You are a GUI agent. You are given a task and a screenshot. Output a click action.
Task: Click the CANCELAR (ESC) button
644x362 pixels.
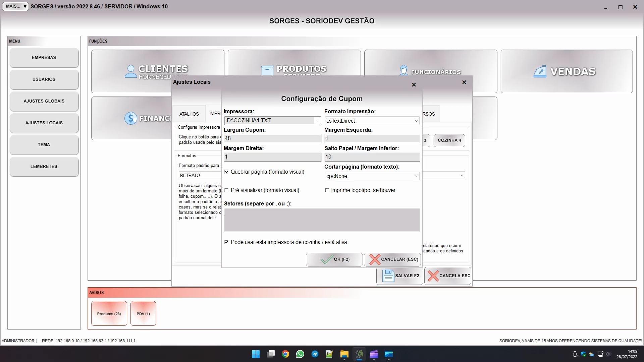point(392,259)
